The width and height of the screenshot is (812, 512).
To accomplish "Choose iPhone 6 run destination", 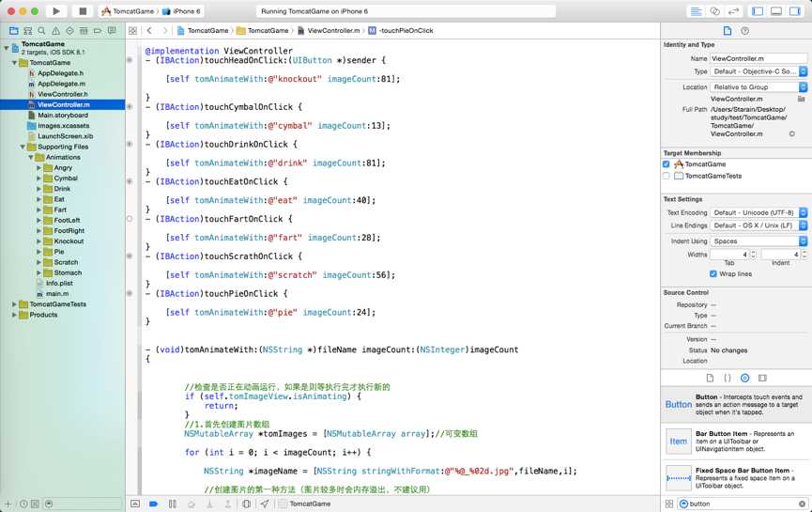I will pyautogui.click(x=182, y=11).
